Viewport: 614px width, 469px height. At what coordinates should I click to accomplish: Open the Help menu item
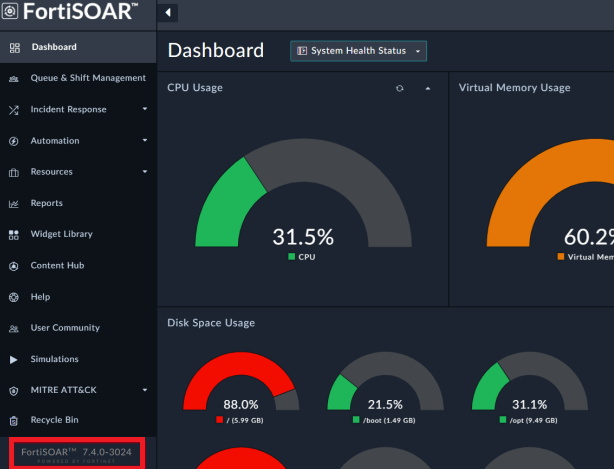[78, 297]
